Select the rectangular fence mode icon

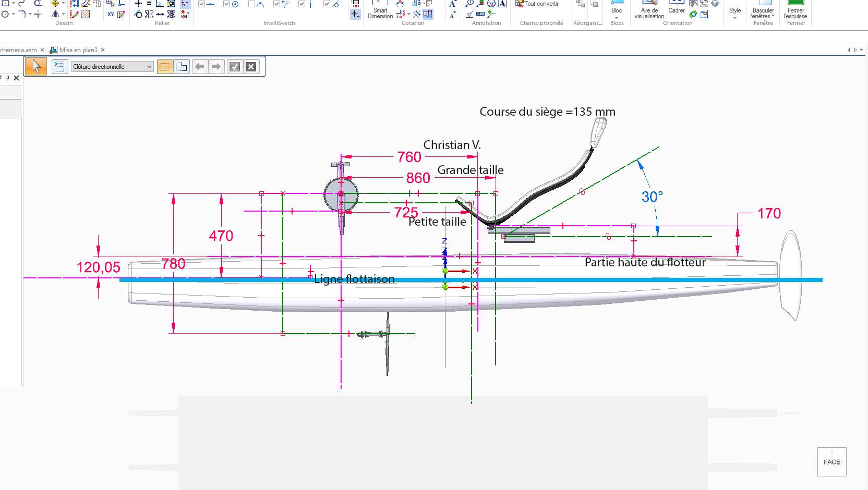click(165, 67)
